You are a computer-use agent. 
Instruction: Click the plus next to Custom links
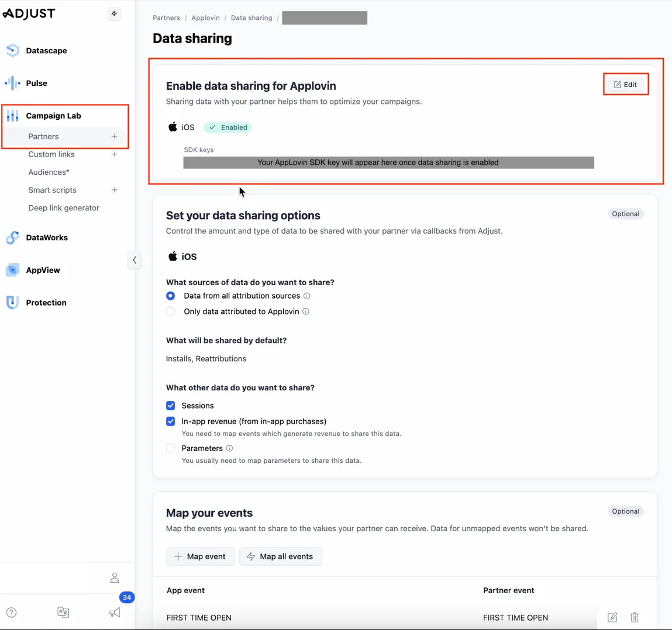[x=115, y=154]
